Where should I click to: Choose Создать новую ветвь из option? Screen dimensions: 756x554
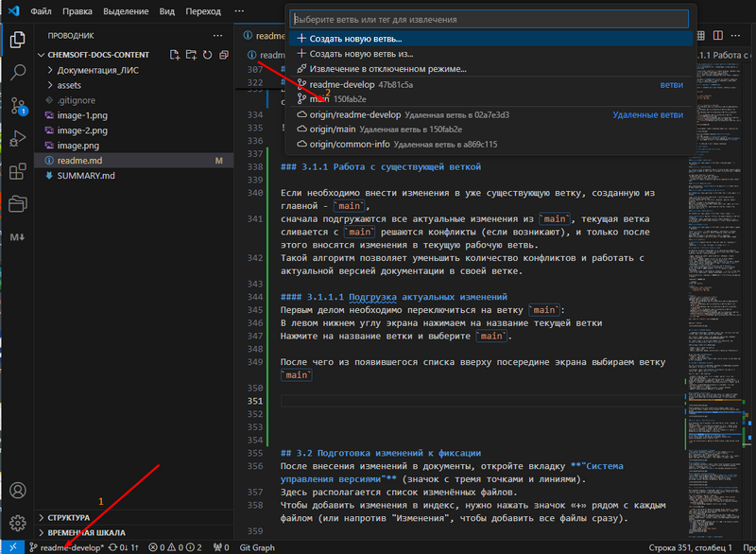pyautogui.click(x=490, y=54)
